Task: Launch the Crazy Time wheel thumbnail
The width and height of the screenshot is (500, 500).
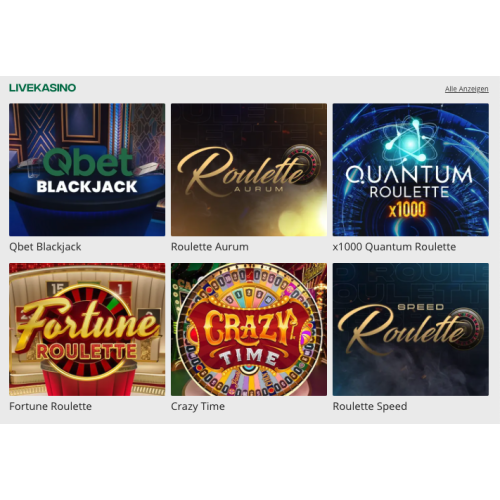Action: [249, 329]
